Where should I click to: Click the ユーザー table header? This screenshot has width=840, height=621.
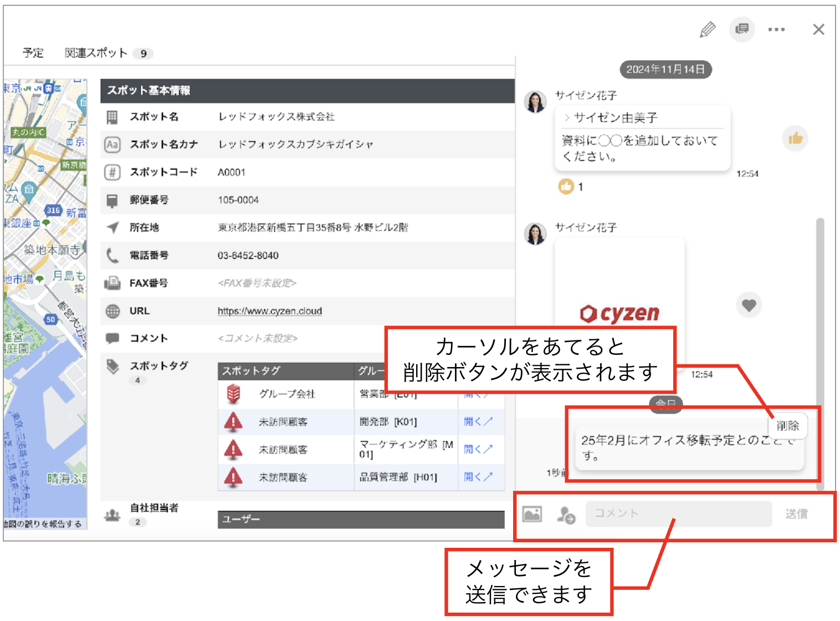[361, 520]
